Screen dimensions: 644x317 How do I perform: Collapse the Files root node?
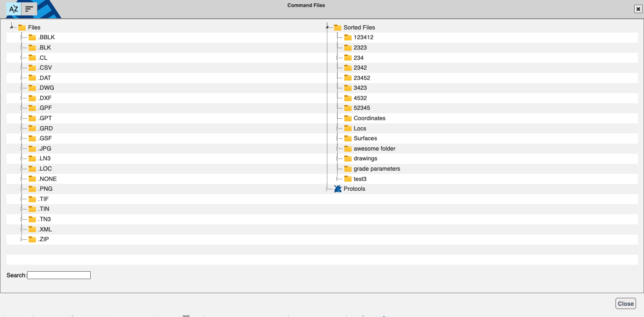click(x=11, y=27)
